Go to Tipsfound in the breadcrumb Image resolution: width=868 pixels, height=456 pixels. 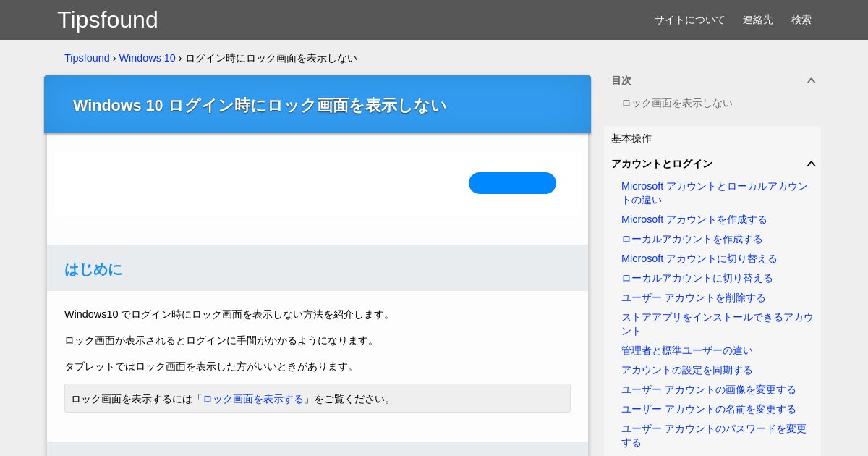87,58
